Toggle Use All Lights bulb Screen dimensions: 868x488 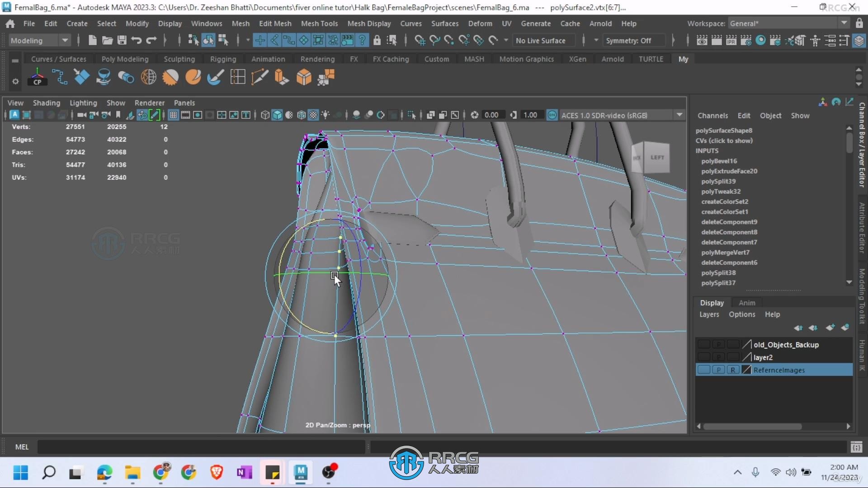pos(325,115)
